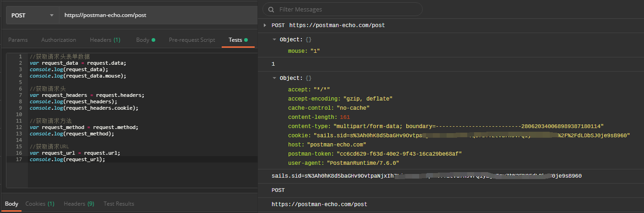644x213 pixels.
Task: Click the mouse: "1" property line
Action: [304, 51]
